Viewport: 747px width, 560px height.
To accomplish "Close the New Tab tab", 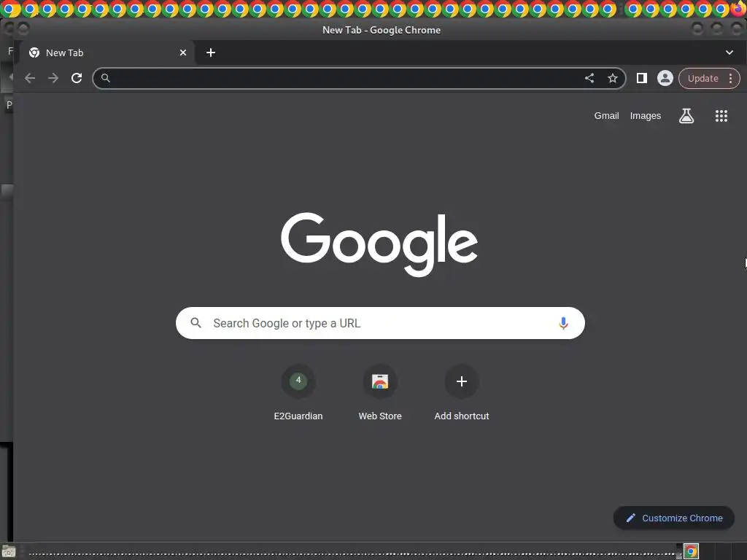I will 183,52.
